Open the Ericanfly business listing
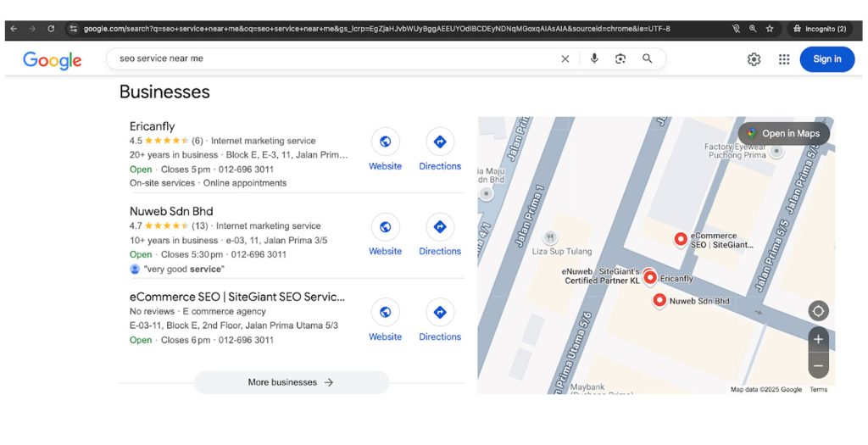The image size is (868, 445). pos(153,126)
